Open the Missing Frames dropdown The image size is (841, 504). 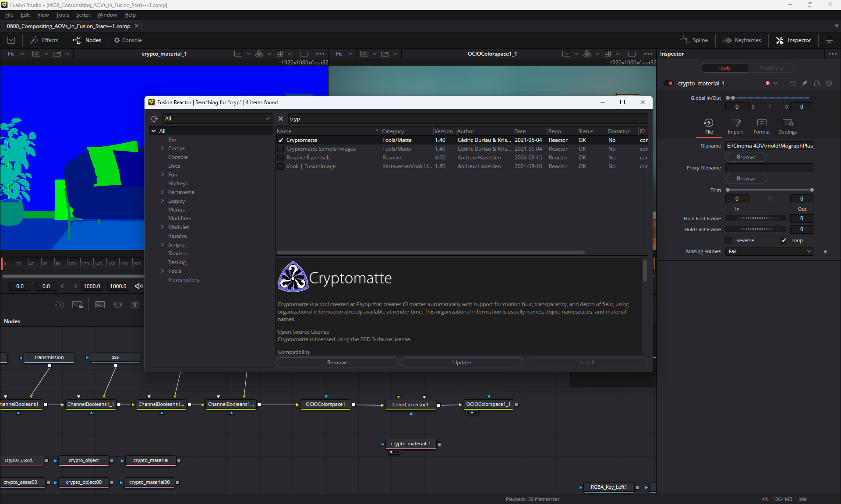coord(770,251)
